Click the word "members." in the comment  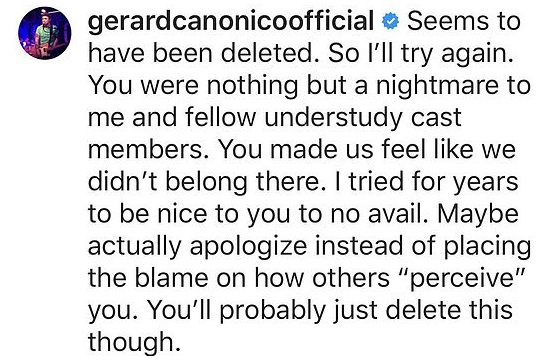tap(149, 149)
